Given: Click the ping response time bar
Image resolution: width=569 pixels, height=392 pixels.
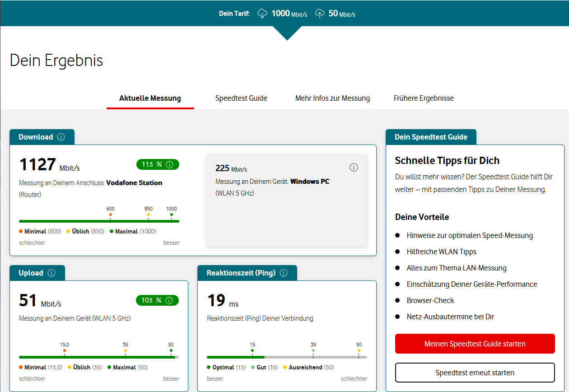Looking at the screenshot, I should pos(287,357).
